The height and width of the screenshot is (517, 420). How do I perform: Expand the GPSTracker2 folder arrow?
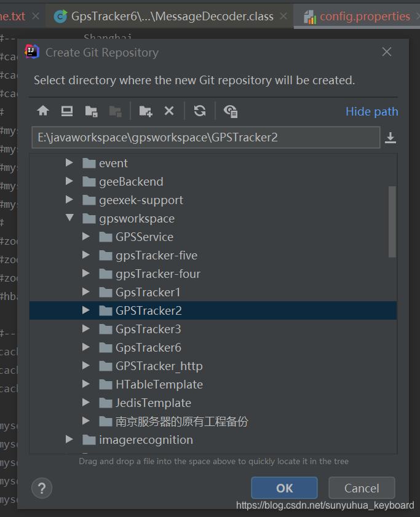point(85,310)
